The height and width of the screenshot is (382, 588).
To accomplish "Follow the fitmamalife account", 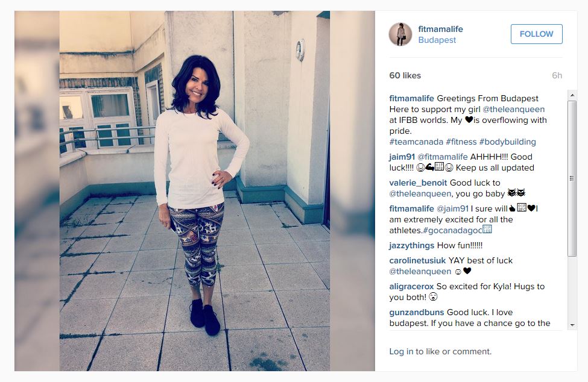I will point(536,34).
